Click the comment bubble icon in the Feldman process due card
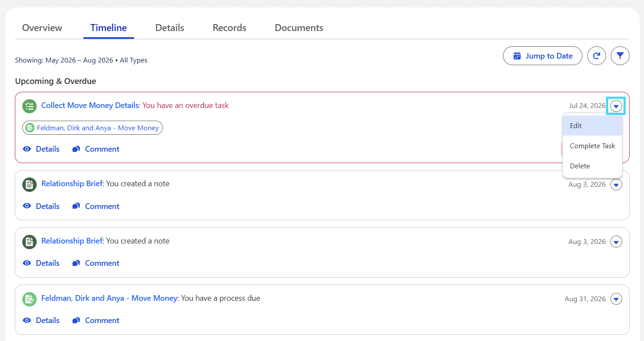644x341 pixels. [x=76, y=320]
